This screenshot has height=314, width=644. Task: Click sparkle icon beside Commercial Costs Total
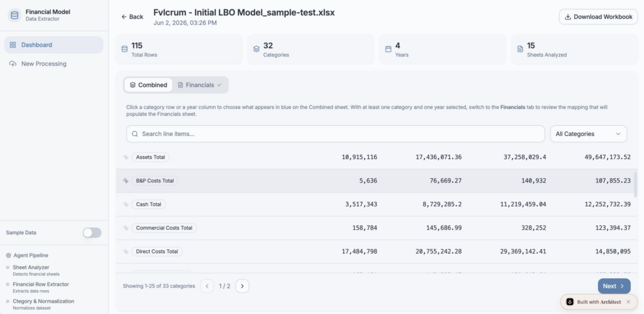point(126,228)
